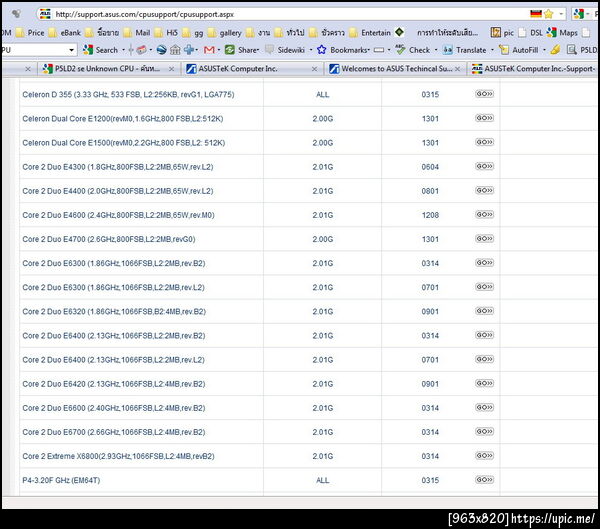Image resolution: width=600 pixels, height=529 pixels.
Task: Select PCB value 2.00G in E4700 row
Action: [323, 239]
